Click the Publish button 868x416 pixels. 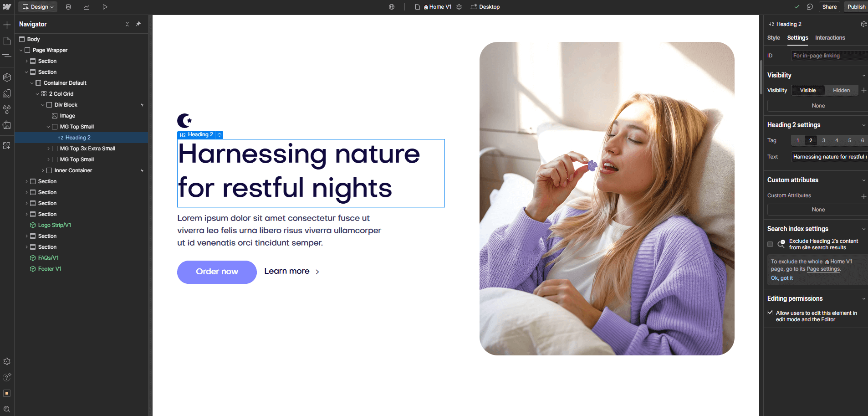[856, 6]
